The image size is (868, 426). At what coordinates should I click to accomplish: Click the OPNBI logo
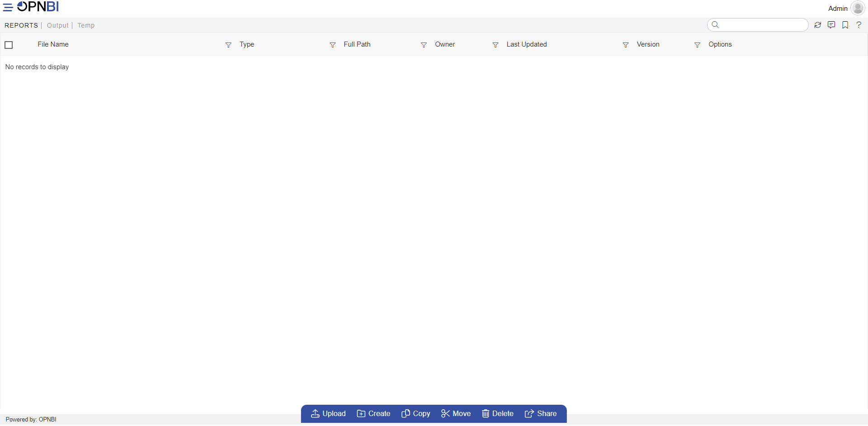(38, 7)
